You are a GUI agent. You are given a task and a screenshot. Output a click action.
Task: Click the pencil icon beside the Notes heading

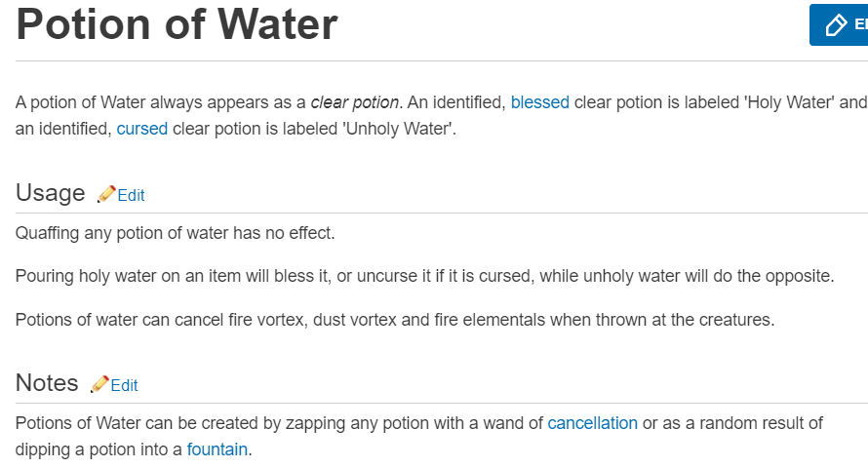[99, 384]
